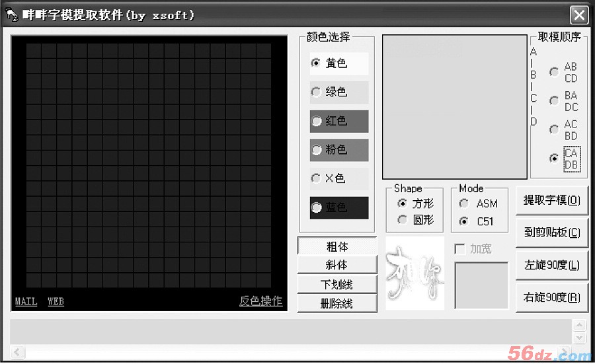The image size is (595, 364).
Task: Click the 右旋90度(R) button
Action: [552, 298]
